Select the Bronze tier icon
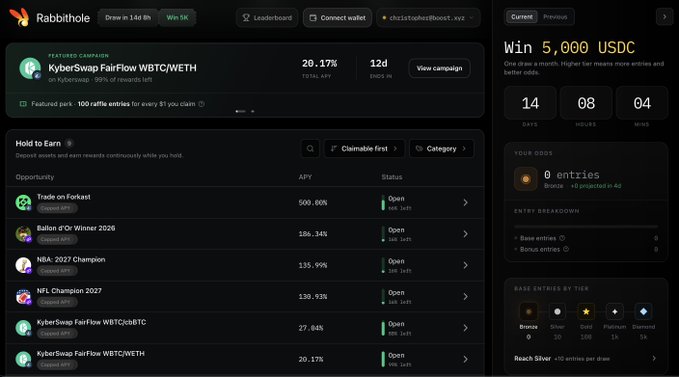The height and width of the screenshot is (377, 679). click(528, 312)
